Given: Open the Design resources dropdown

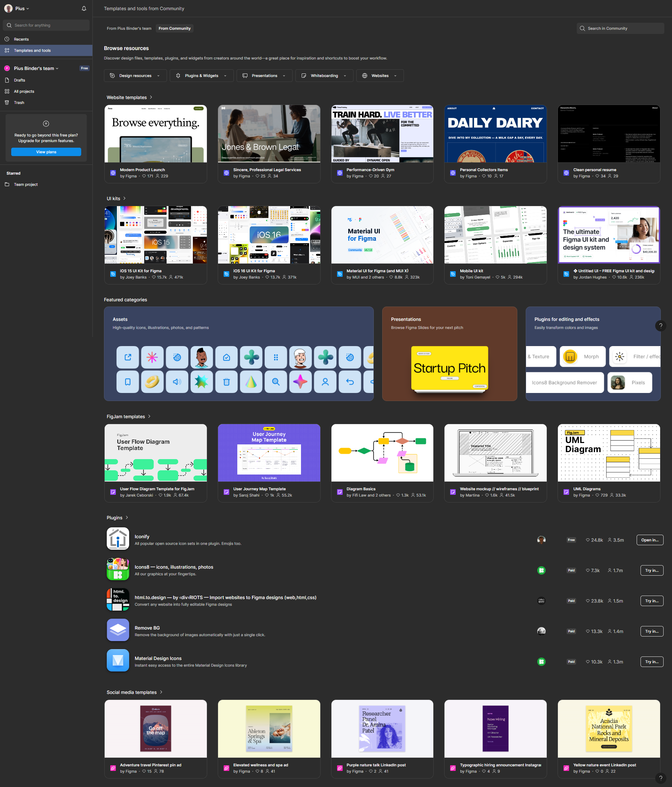Looking at the screenshot, I should (x=135, y=76).
